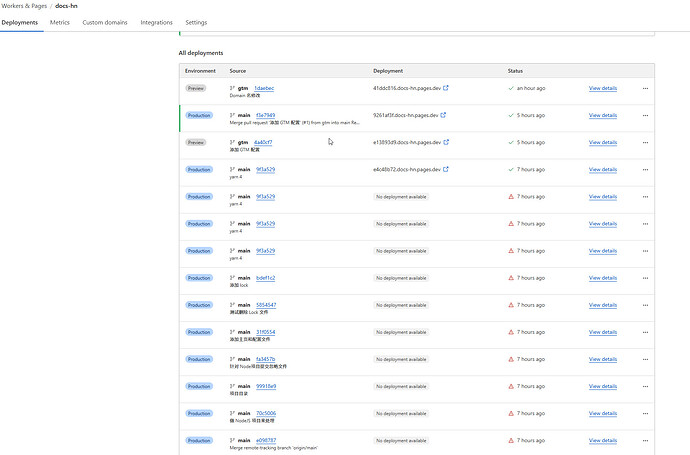Open ellipsis actions menu for e4c48b72 deployment row

[x=645, y=169]
